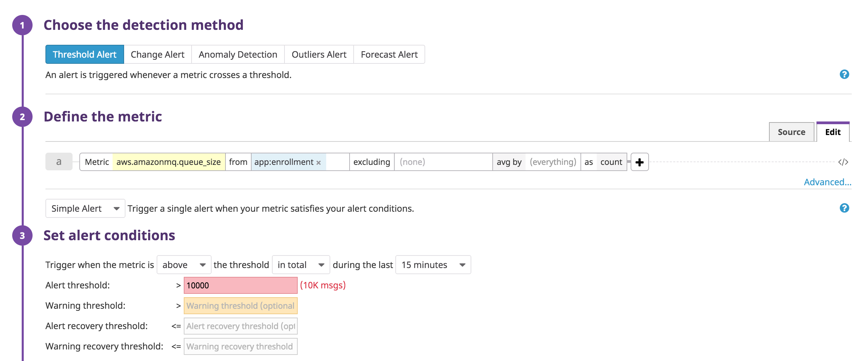Open the 'in total' aggregation dropdown
868x361 pixels.
(300, 265)
